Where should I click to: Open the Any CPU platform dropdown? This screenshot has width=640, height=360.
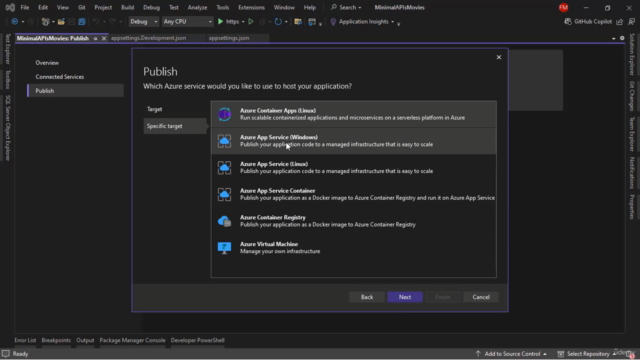pyautogui.click(x=187, y=22)
